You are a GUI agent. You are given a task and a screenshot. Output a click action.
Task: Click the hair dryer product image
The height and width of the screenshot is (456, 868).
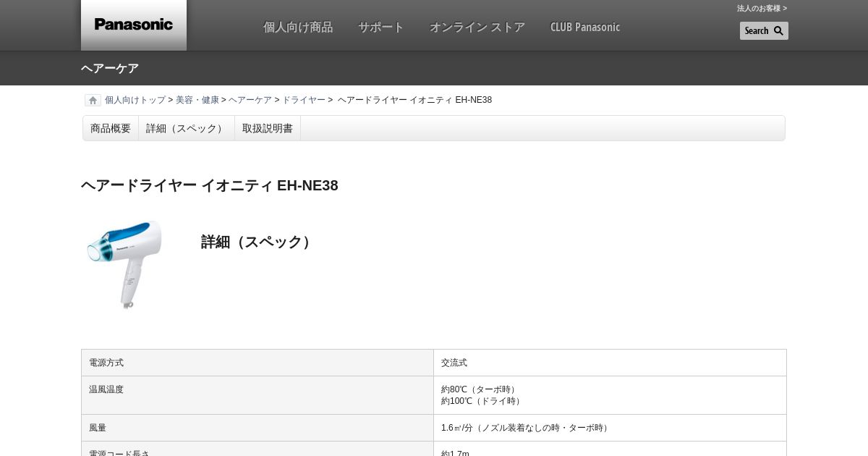tap(124, 264)
